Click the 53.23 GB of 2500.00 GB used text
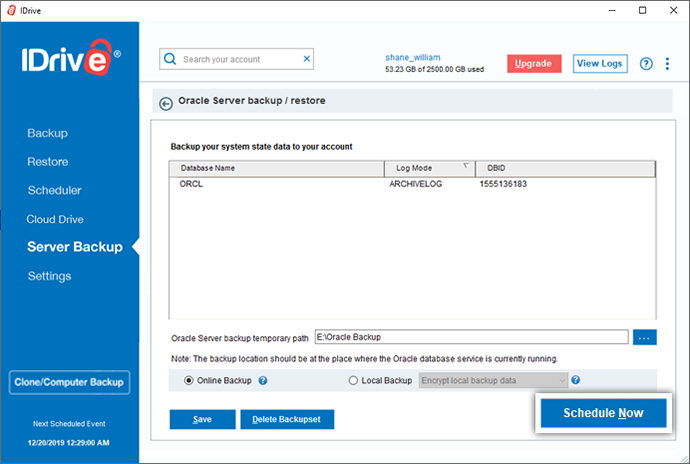Screen dimensions: 690x464 point(434,70)
